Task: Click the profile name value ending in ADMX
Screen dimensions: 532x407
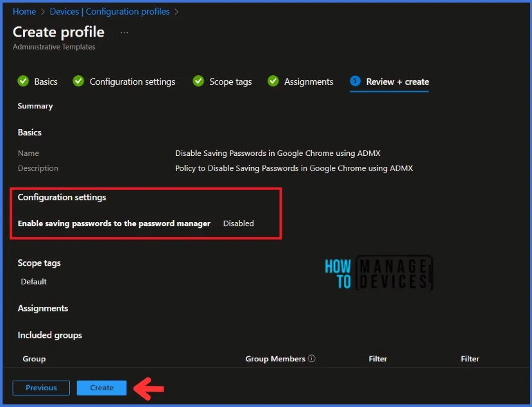Action: 277,153
